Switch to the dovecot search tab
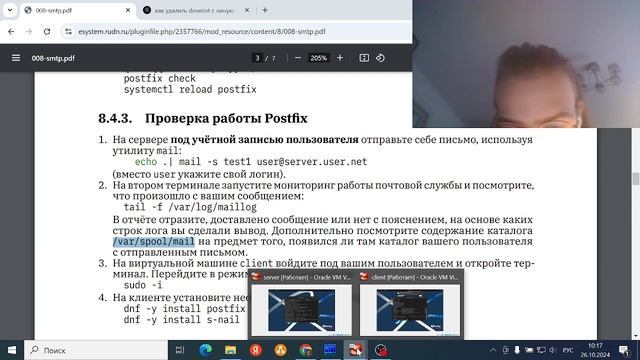This screenshot has width=640, height=360. click(x=196, y=10)
